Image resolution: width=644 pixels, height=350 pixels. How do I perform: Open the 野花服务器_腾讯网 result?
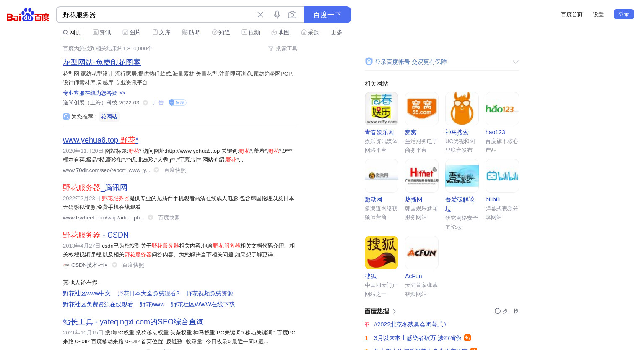click(x=95, y=187)
